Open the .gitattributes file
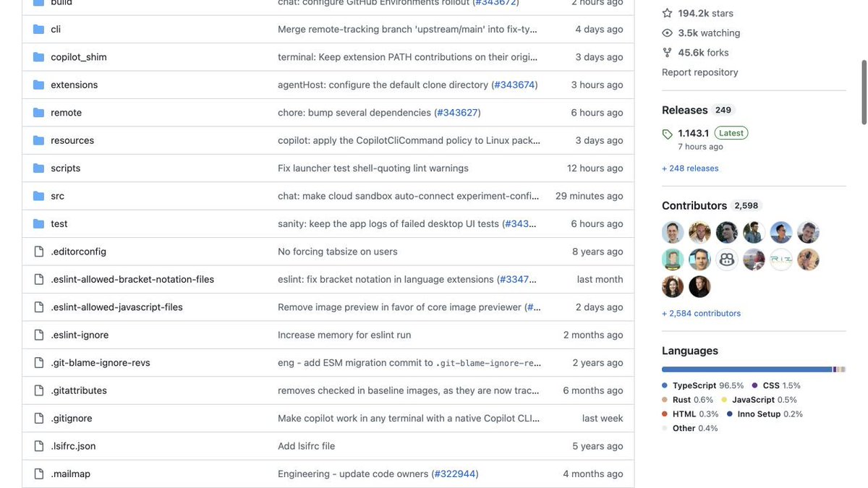Screen dimensions: 868x488 point(79,390)
